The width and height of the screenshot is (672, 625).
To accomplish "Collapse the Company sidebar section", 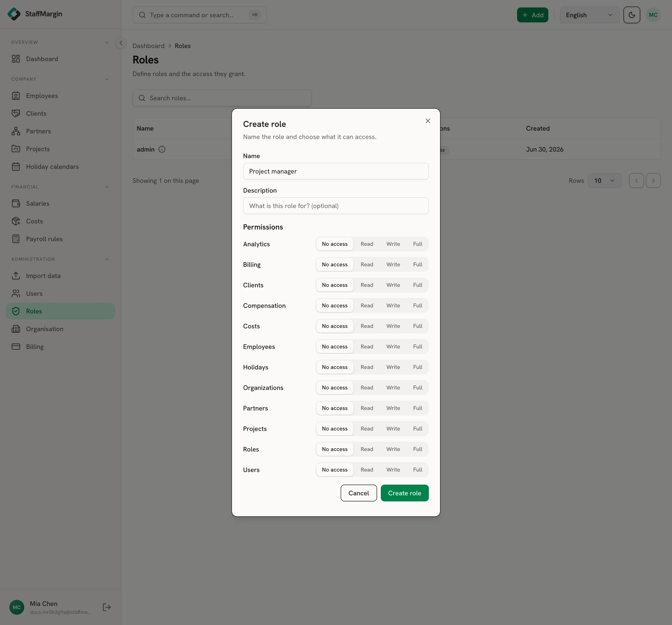I will pyautogui.click(x=107, y=79).
